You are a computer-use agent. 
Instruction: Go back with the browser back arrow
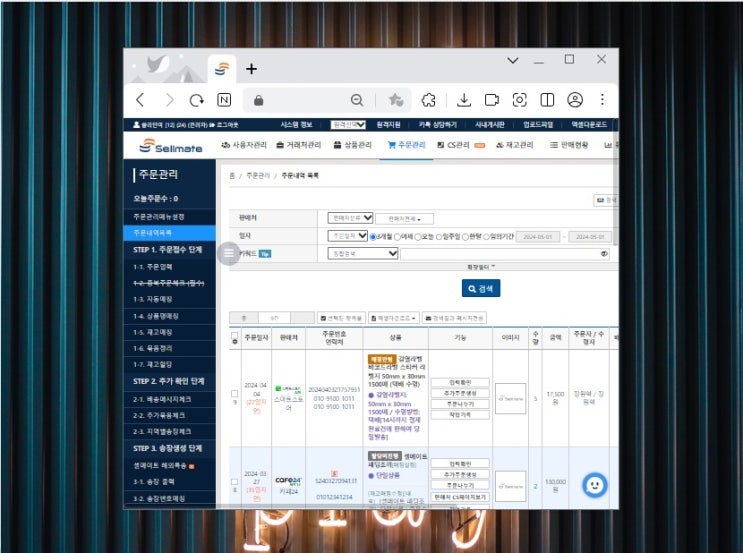pyautogui.click(x=140, y=100)
